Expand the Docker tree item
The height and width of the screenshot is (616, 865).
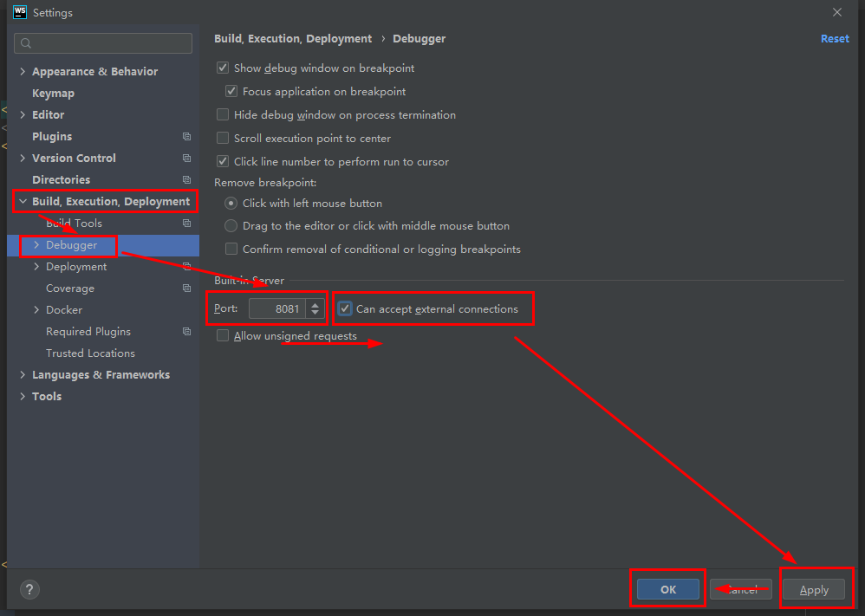[x=35, y=309]
